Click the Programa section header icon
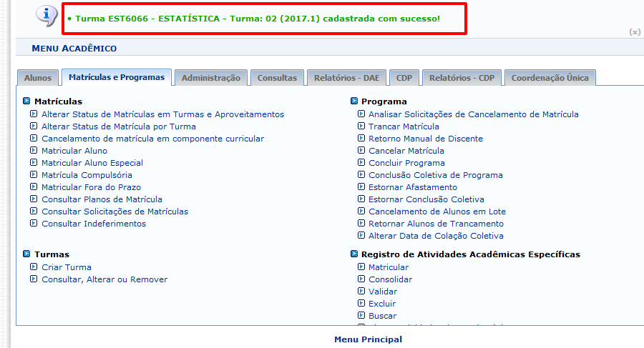The height and width of the screenshot is (348, 644). point(353,101)
